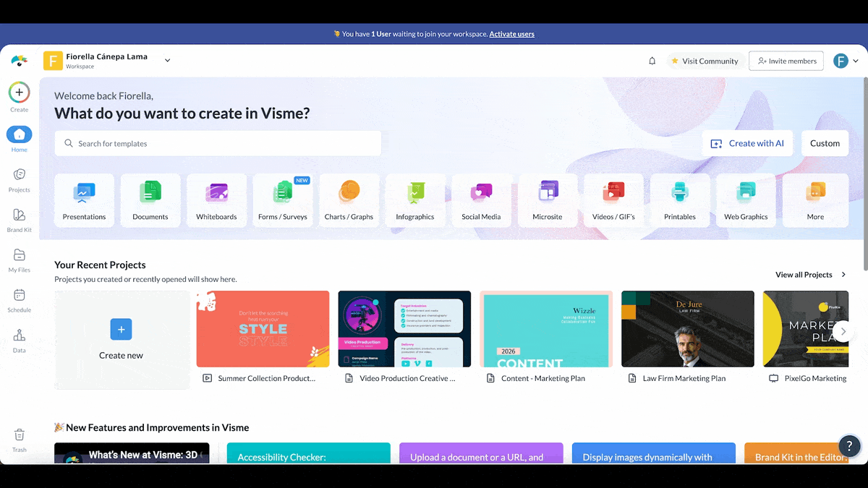
Task: Open What's New at Visme: 3D video card
Action: tap(132, 453)
